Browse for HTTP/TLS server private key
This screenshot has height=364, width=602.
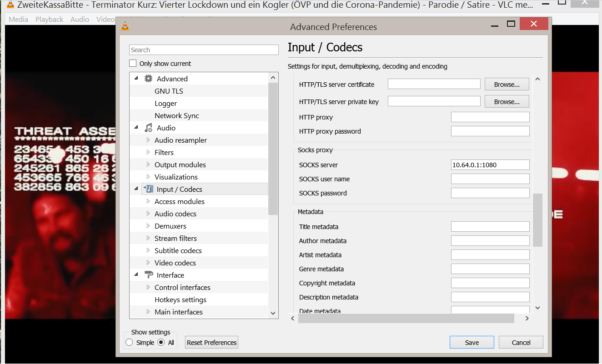507,101
